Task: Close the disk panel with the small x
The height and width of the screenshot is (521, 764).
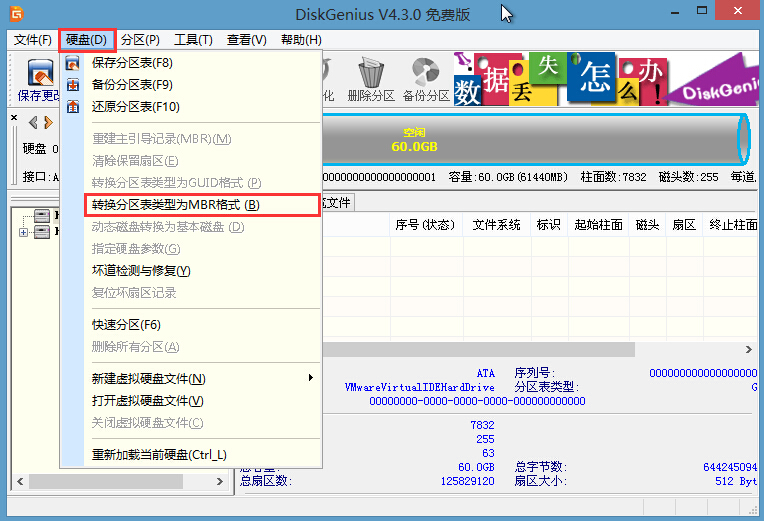Action: pyautogui.click(x=14, y=117)
